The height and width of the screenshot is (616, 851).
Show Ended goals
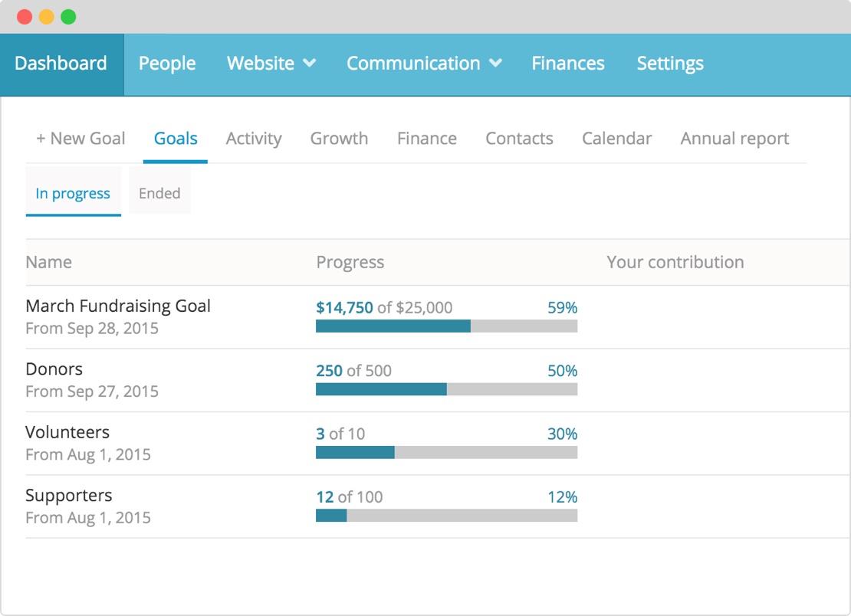pyautogui.click(x=159, y=194)
